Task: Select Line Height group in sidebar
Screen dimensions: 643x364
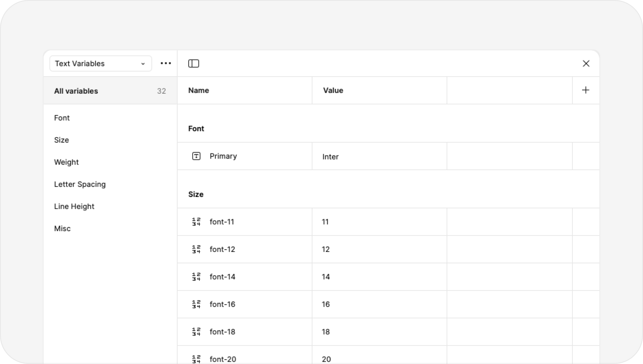Action: [x=74, y=206]
